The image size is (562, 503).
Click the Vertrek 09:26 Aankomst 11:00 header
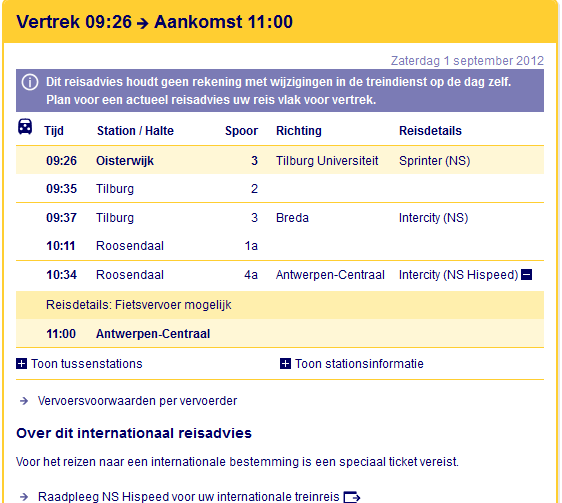tap(154, 22)
